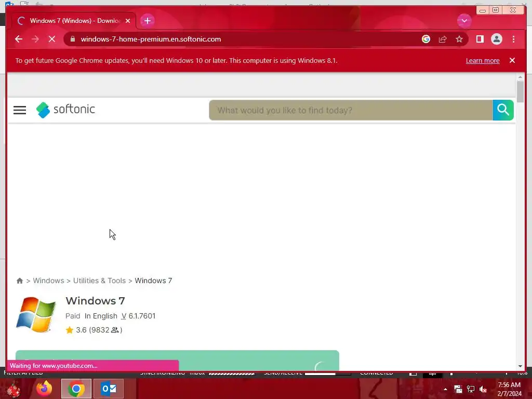Image resolution: width=532 pixels, height=399 pixels.
Task: Click page scrollbar down arrow
Action: 520,366
